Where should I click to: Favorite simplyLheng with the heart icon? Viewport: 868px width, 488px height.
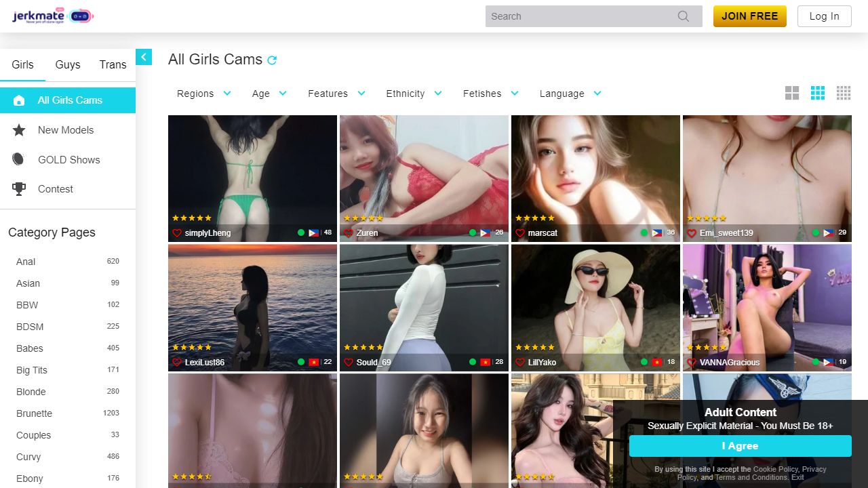[x=177, y=232]
